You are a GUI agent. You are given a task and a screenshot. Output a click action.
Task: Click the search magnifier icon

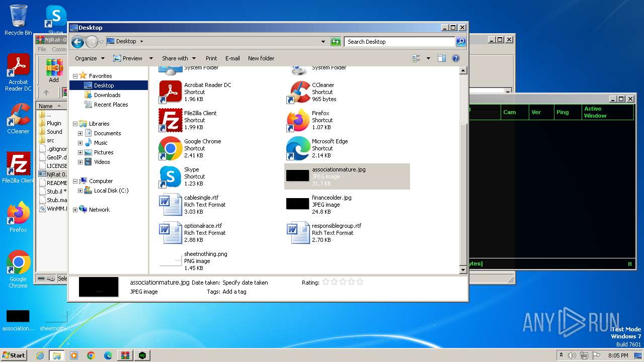pyautogui.click(x=460, y=42)
